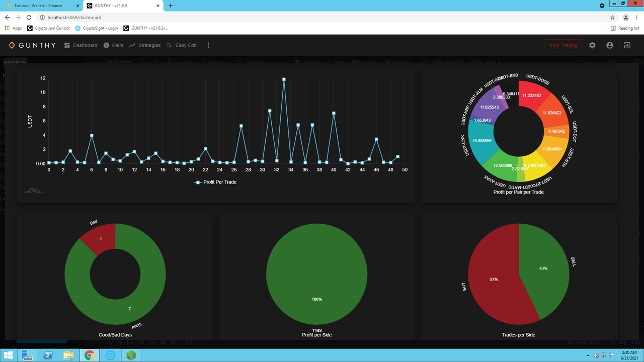The image size is (644, 362).
Task: Open the vertical three-dot menu in Gunthy navbar
Action: [208, 45]
